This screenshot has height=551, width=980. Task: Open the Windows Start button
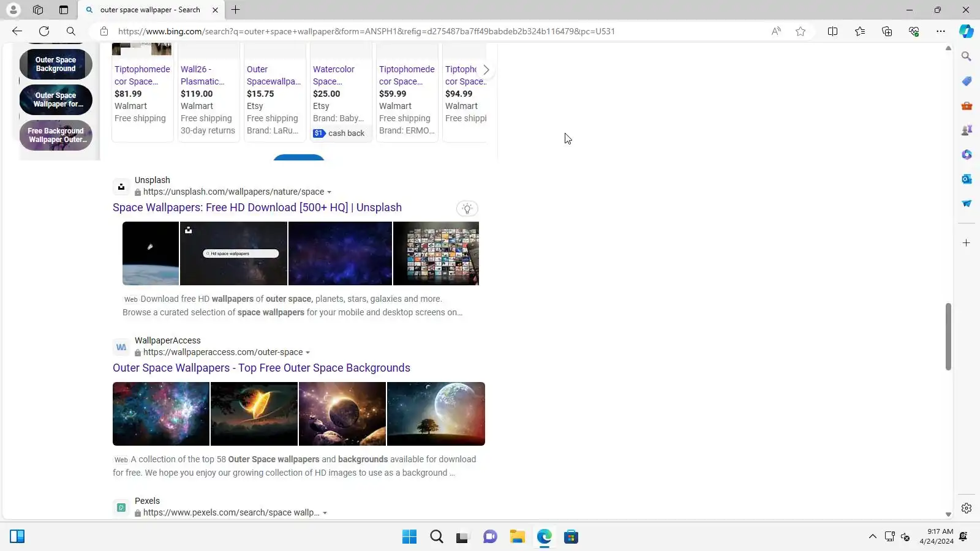click(x=409, y=537)
